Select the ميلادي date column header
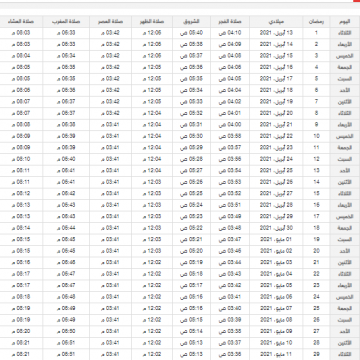 click(x=276, y=22)
